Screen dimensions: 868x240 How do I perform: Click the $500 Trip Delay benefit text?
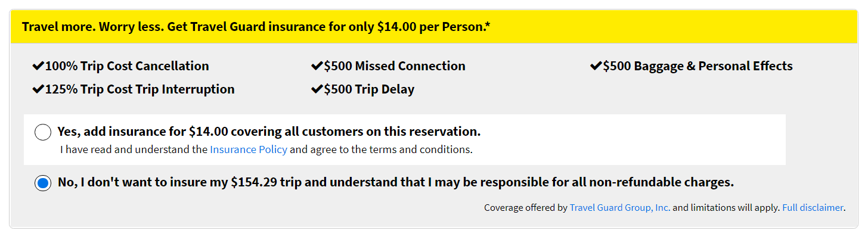369,89
